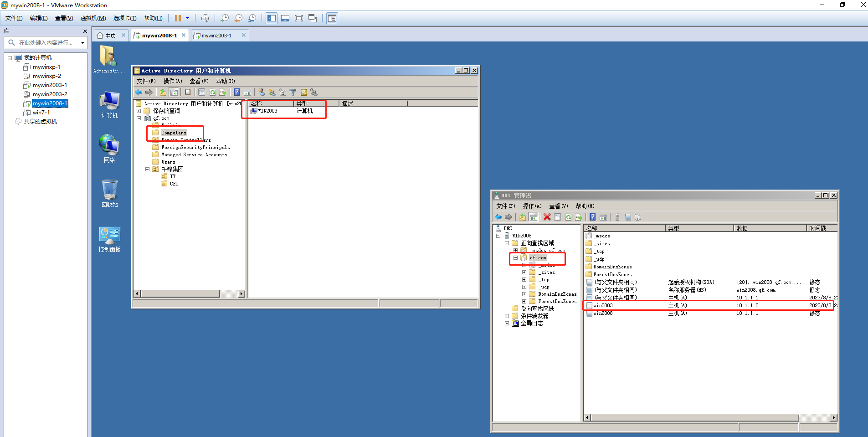Collapse the qf.com domain in Active Directory

click(139, 118)
